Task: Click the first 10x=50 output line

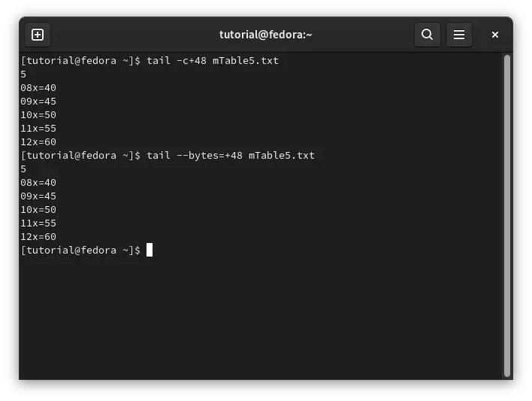Action: (x=38, y=115)
